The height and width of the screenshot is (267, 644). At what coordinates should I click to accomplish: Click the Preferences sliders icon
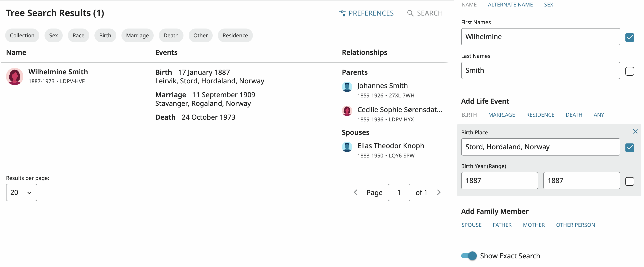pyautogui.click(x=342, y=13)
